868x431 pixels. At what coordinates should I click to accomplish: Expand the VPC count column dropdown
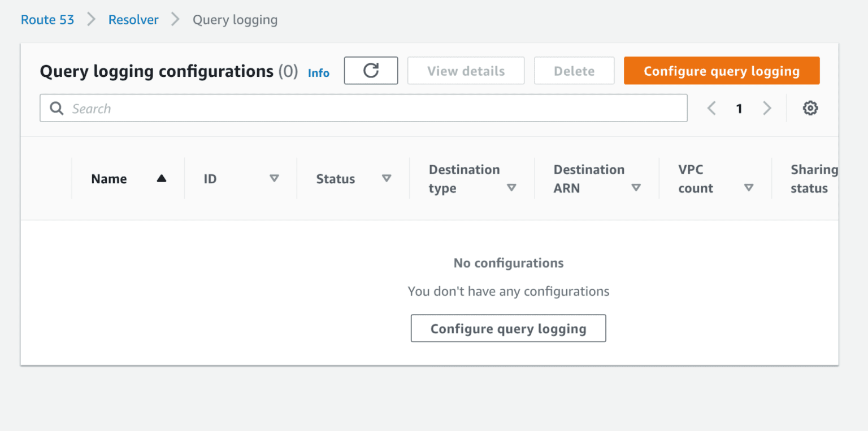pyautogui.click(x=749, y=187)
